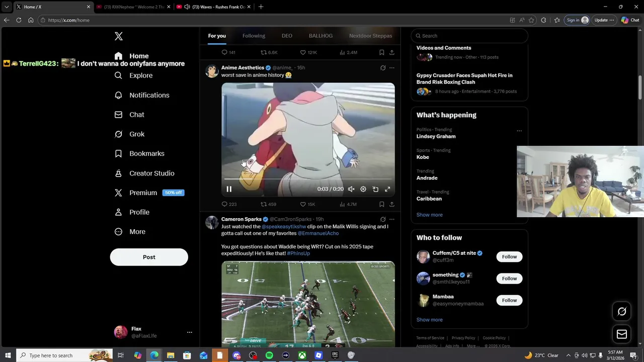Select the For you tab

point(217,36)
